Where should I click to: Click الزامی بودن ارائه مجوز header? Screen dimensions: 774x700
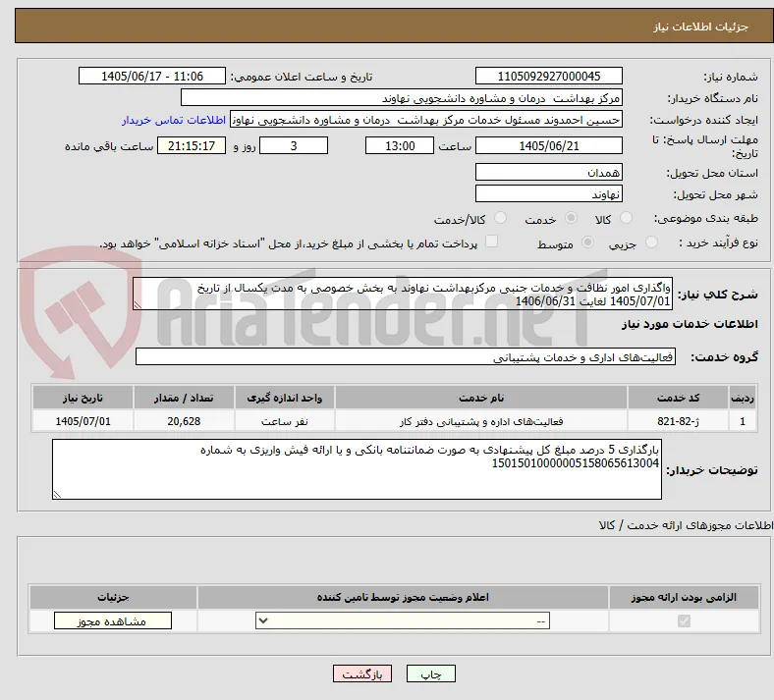click(x=684, y=597)
